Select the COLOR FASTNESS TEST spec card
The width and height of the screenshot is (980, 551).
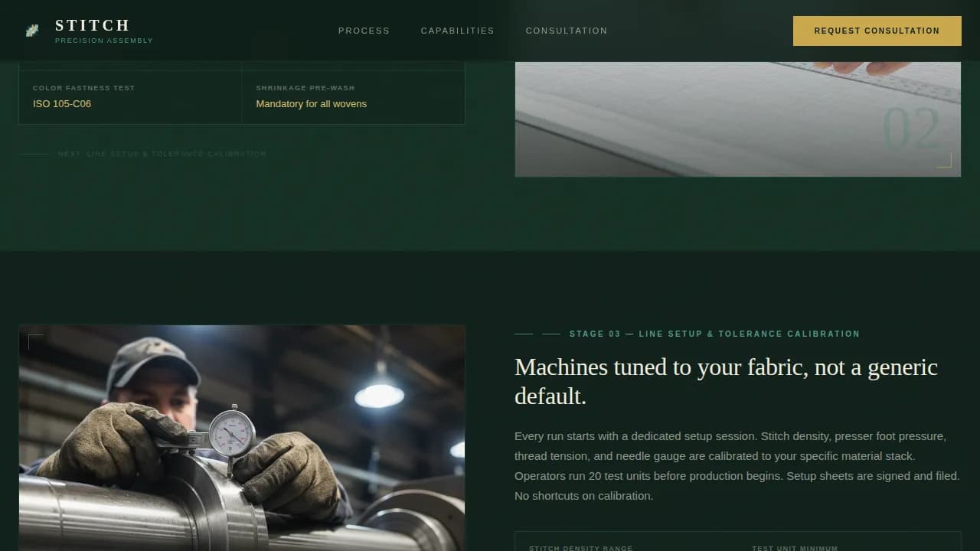129,96
